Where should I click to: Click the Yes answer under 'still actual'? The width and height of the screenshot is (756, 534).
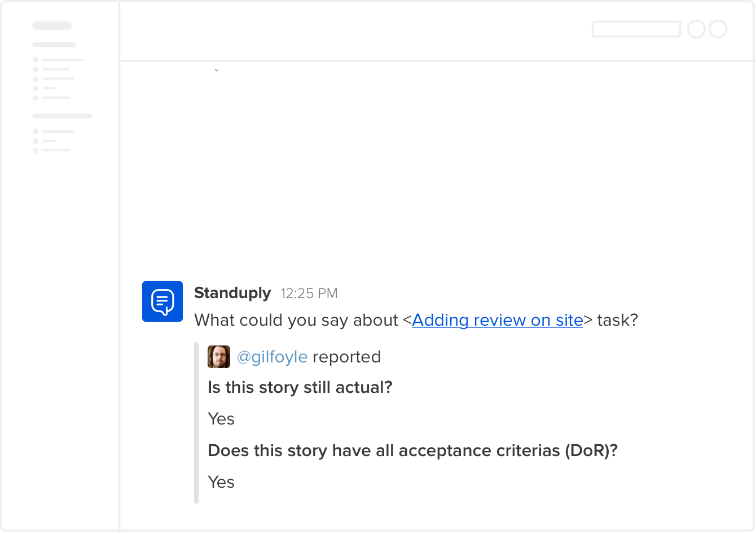(221, 419)
